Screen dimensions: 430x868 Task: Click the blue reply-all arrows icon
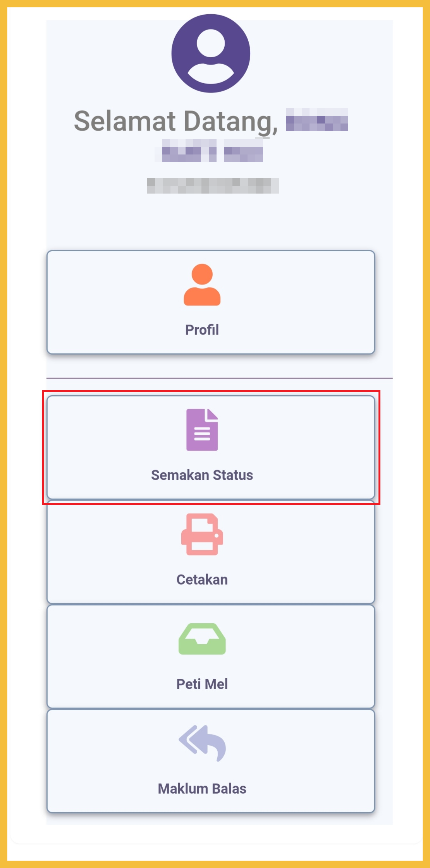point(202,743)
